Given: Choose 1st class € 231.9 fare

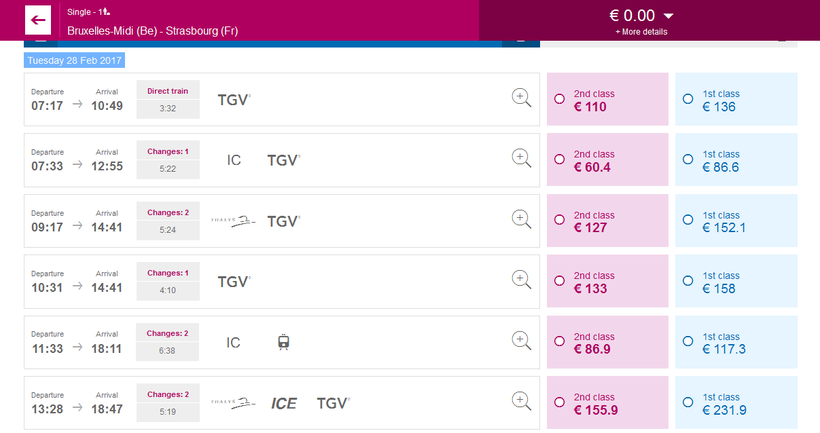Looking at the screenshot, I should [688, 403].
